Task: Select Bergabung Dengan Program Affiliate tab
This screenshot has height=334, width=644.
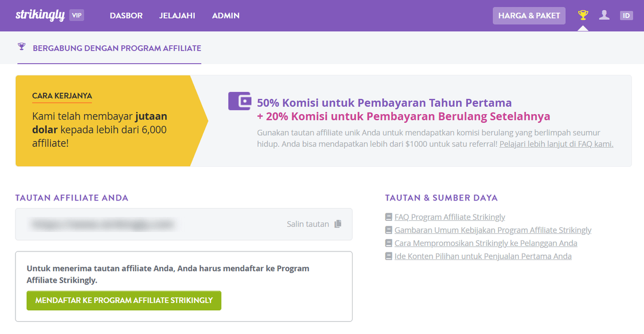Action: point(109,48)
